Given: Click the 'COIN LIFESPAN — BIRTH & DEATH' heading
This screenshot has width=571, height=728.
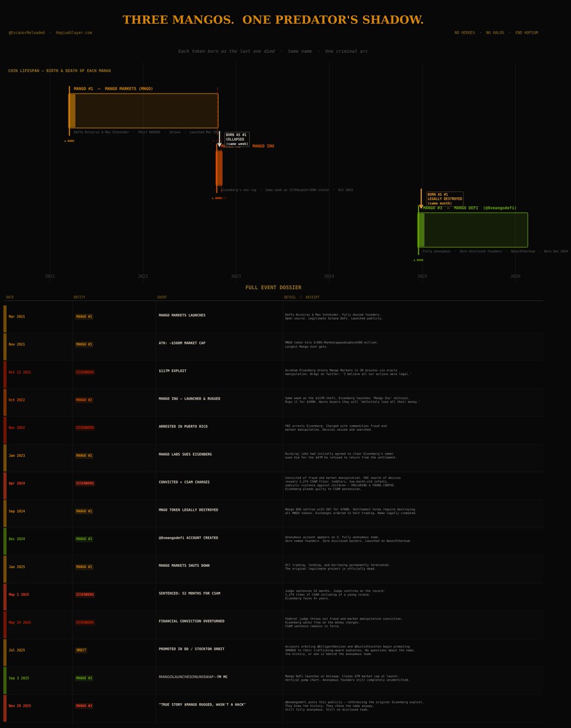Looking at the screenshot, I should coord(59,71).
